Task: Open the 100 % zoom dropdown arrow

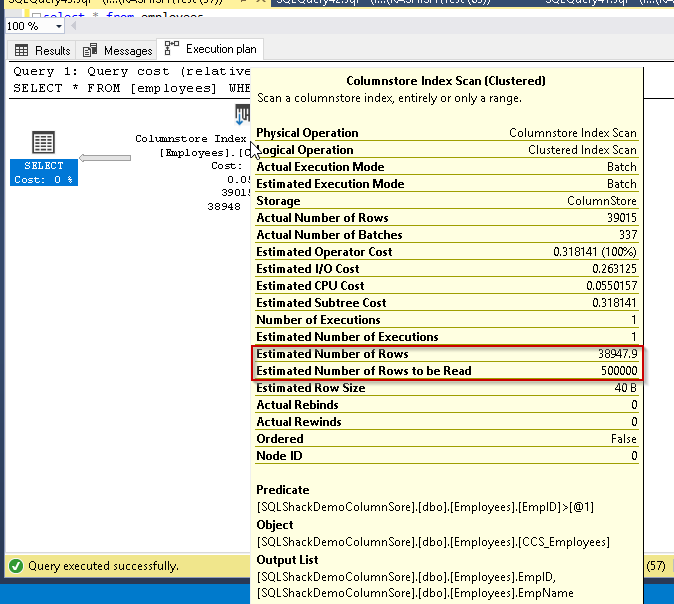Action: [x=56, y=26]
